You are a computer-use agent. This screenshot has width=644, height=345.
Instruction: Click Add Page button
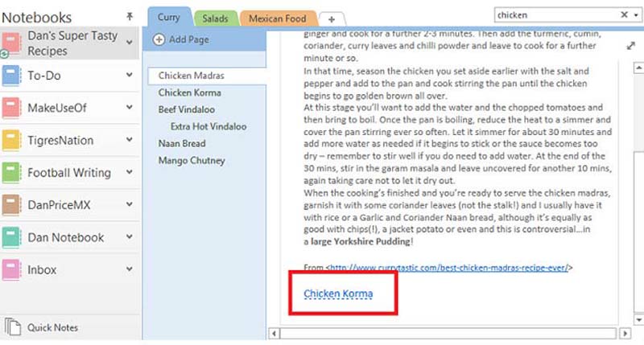tap(181, 39)
